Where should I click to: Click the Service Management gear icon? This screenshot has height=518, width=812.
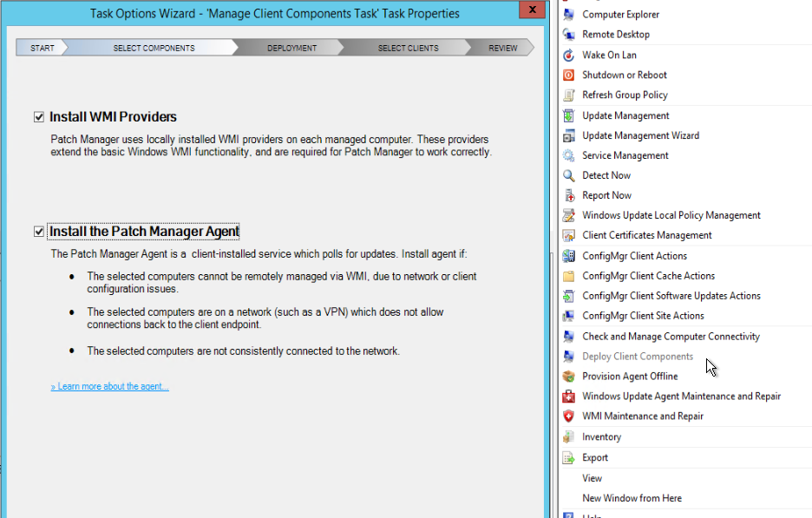(569, 154)
